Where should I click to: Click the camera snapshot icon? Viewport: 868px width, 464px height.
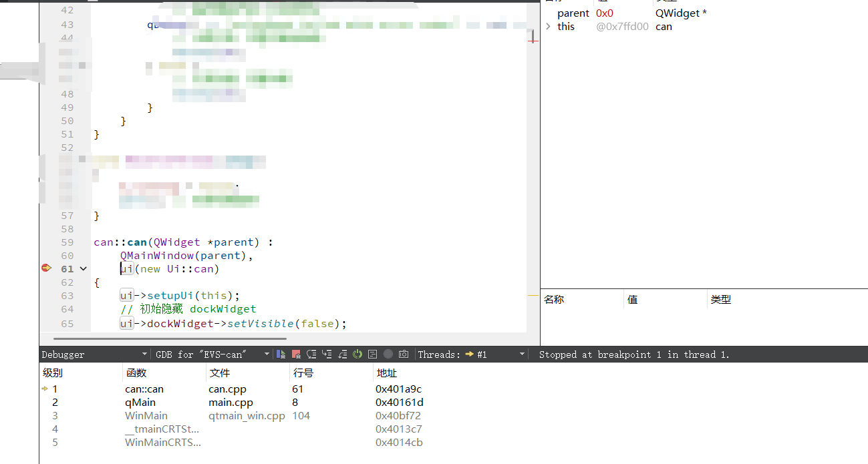404,355
